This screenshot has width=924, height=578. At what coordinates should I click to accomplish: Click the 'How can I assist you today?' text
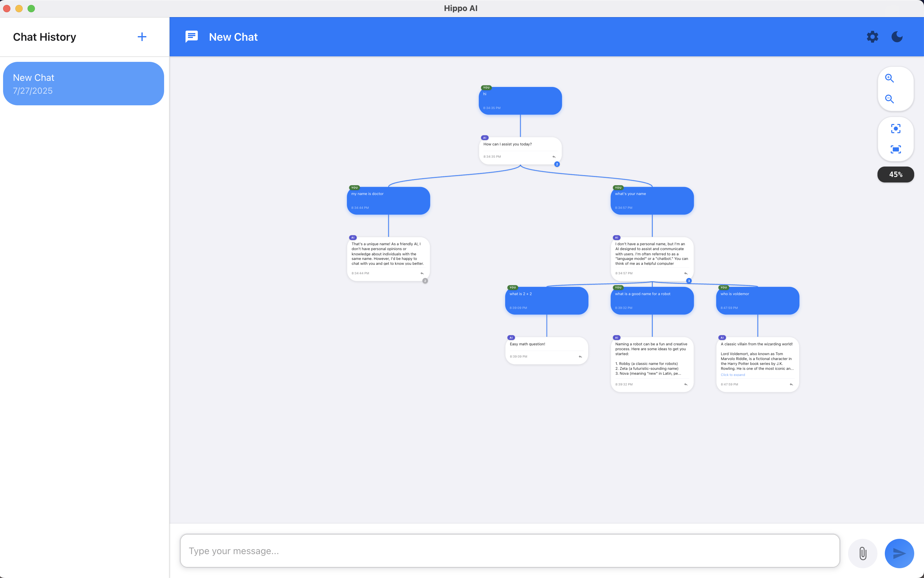coord(507,144)
